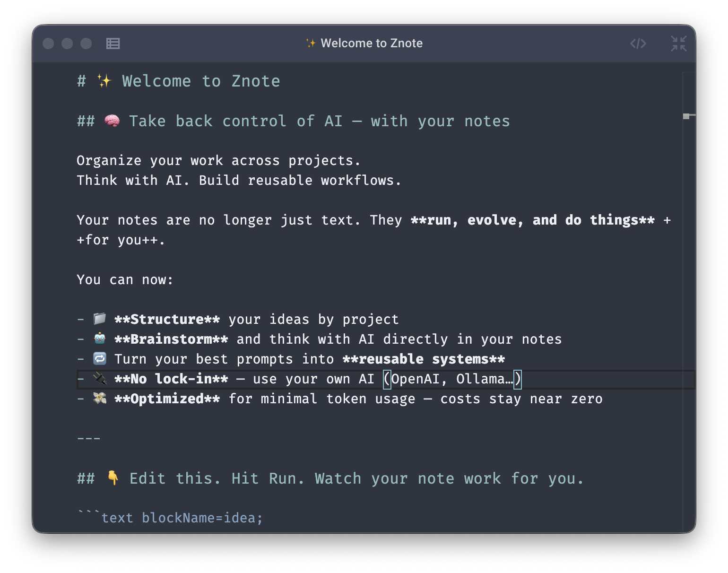Click the sparkles emoji in the H1 heading
Viewport: 728px width, 573px height.
pos(104,81)
